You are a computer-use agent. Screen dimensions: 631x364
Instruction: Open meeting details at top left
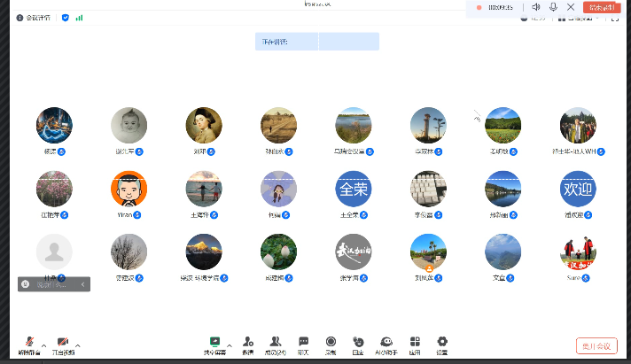(x=35, y=17)
